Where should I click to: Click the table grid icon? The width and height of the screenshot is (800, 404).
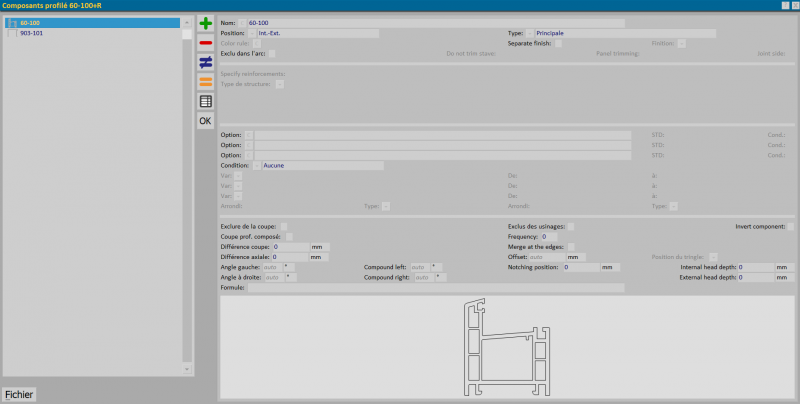tap(205, 101)
